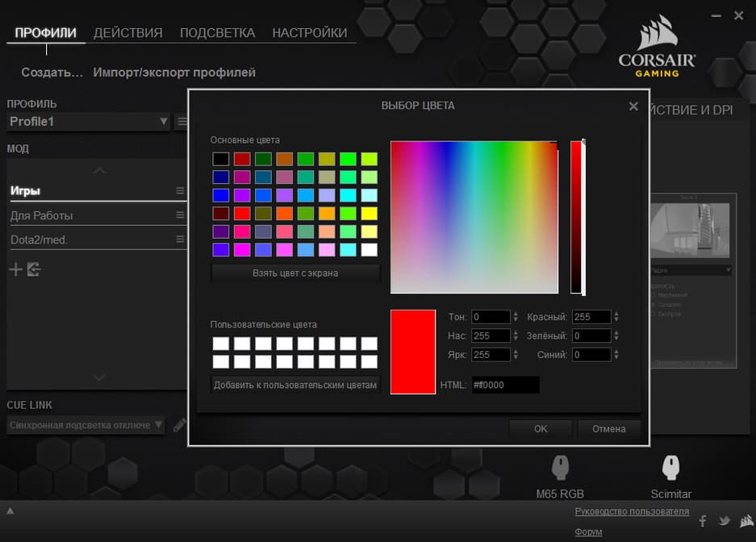Click the plus icon to add mode
The height and width of the screenshot is (542, 756).
click(x=16, y=269)
